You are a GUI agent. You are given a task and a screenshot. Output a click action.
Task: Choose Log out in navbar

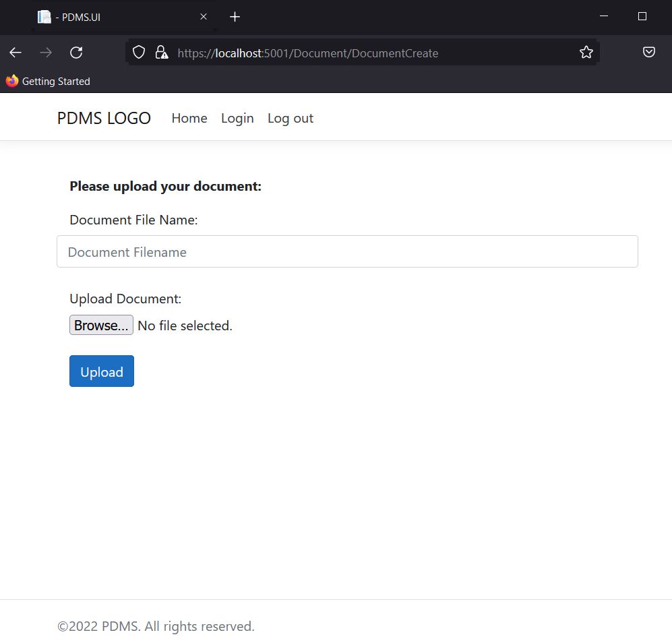pyautogui.click(x=291, y=119)
